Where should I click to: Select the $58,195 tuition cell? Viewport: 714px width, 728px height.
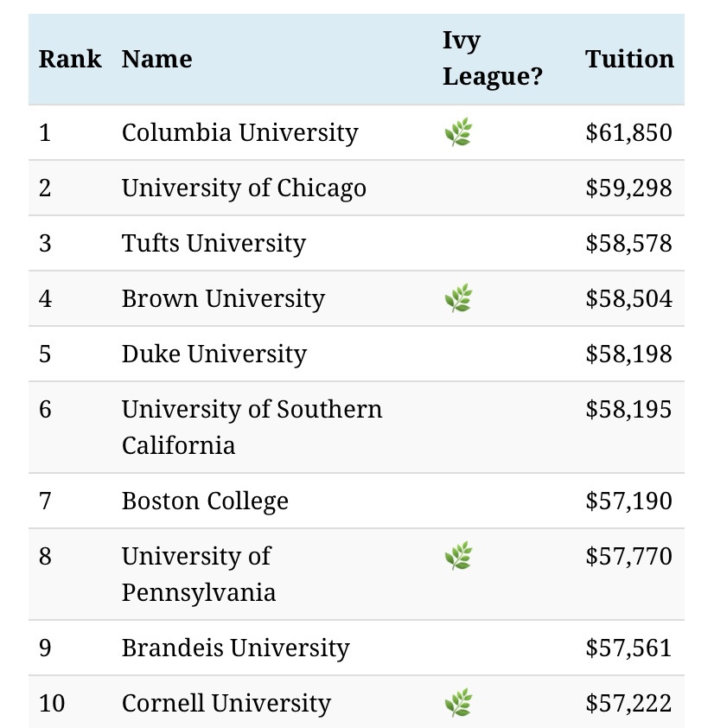pos(628,409)
